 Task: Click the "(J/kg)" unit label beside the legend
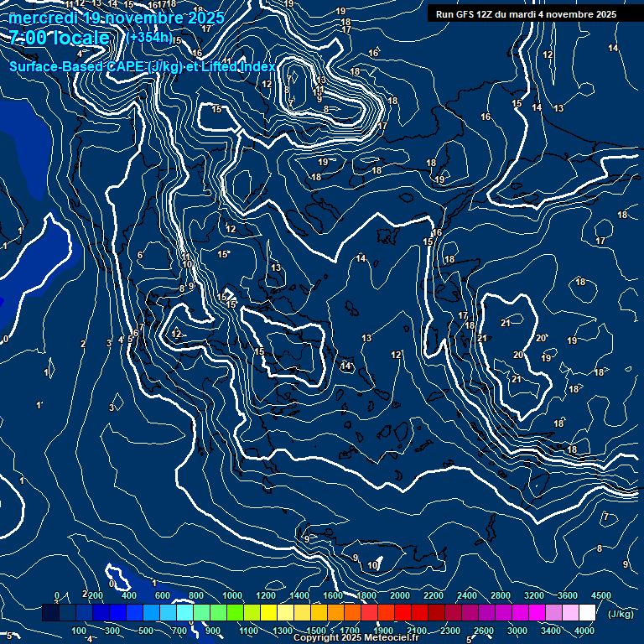[621, 614]
